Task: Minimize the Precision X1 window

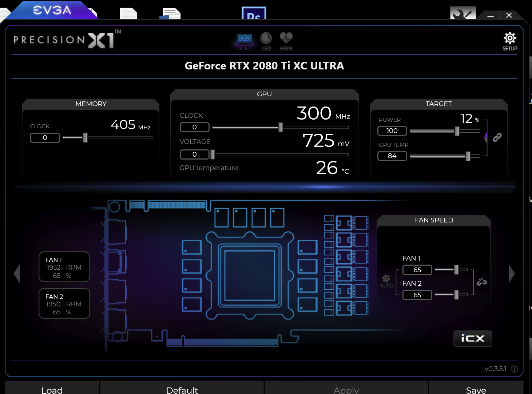Action: click(491, 16)
